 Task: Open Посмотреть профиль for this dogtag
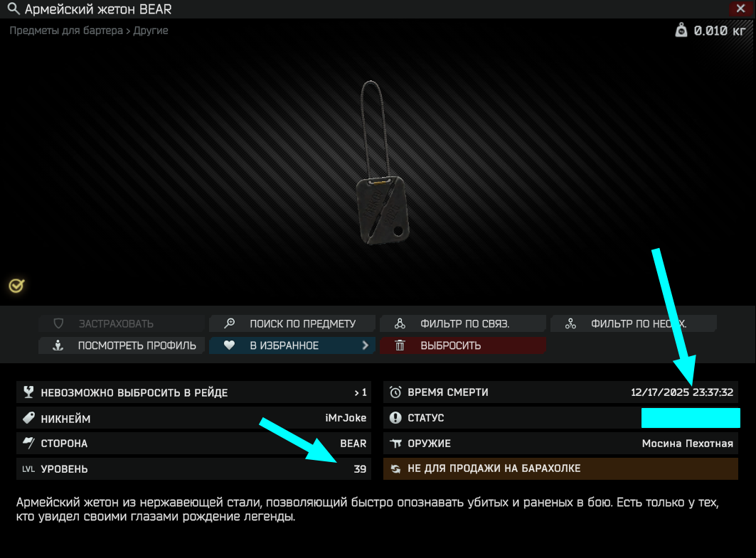(122, 345)
